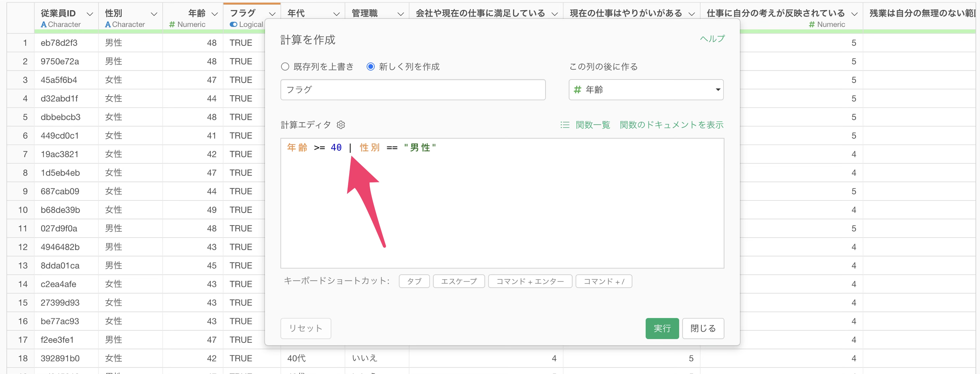Click the function list icon
The width and height of the screenshot is (980, 374).
pos(565,125)
